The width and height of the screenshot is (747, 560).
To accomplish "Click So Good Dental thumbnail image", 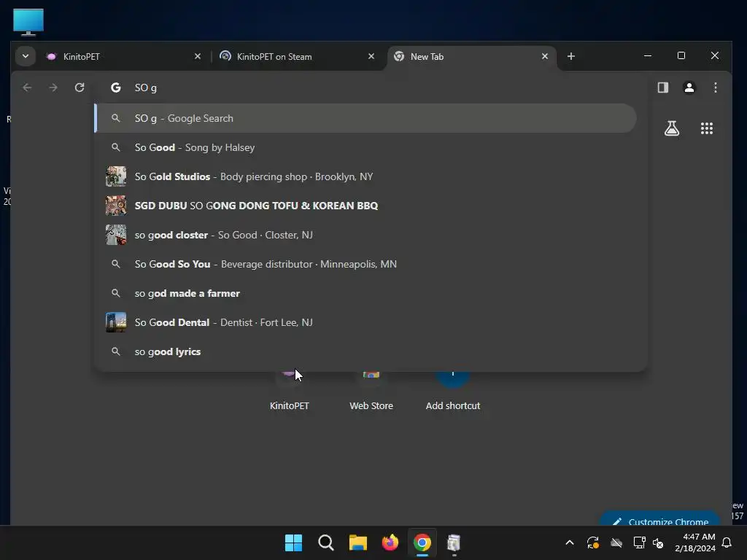I will click(116, 322).
